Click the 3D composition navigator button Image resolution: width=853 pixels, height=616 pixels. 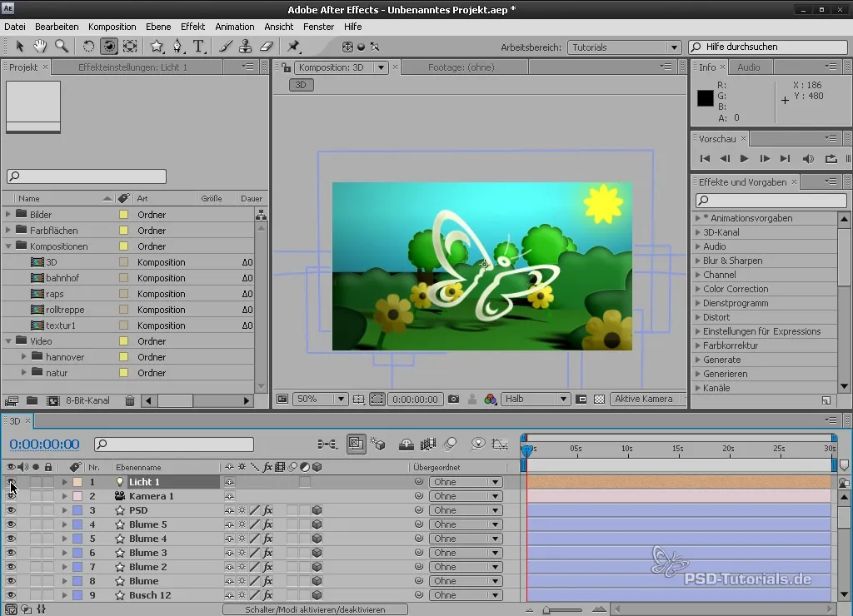(301, 85)
